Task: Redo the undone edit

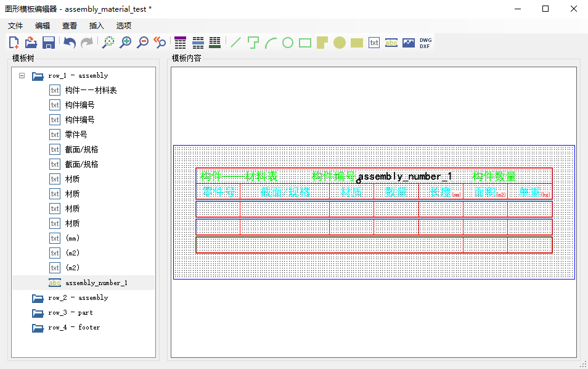Action: (x=87, y=43)
